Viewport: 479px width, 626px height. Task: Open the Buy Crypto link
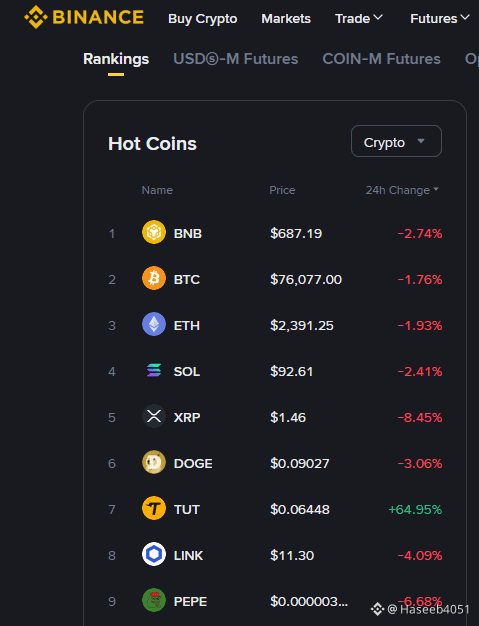point(202,19)
